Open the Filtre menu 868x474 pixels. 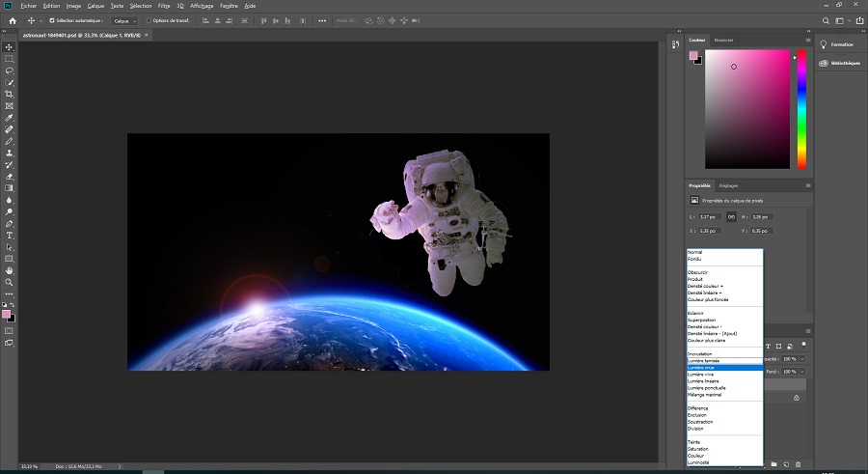(x=164, y=6)
